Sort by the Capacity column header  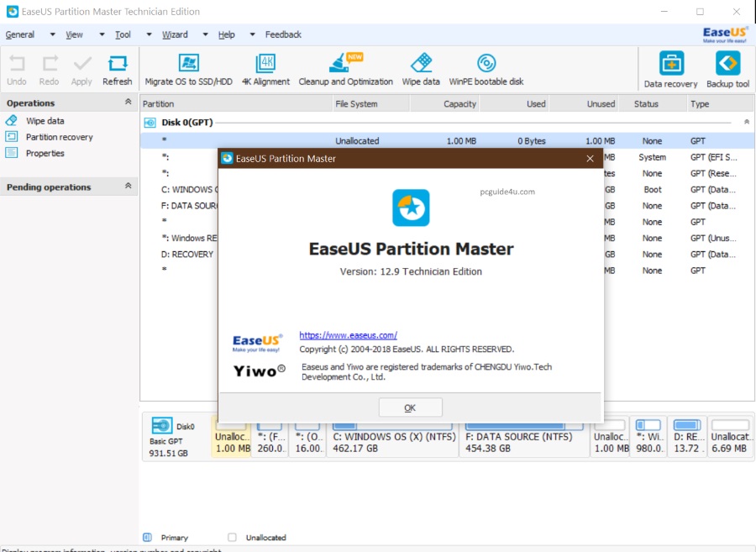pyautogui.click(x=444, y=103)
